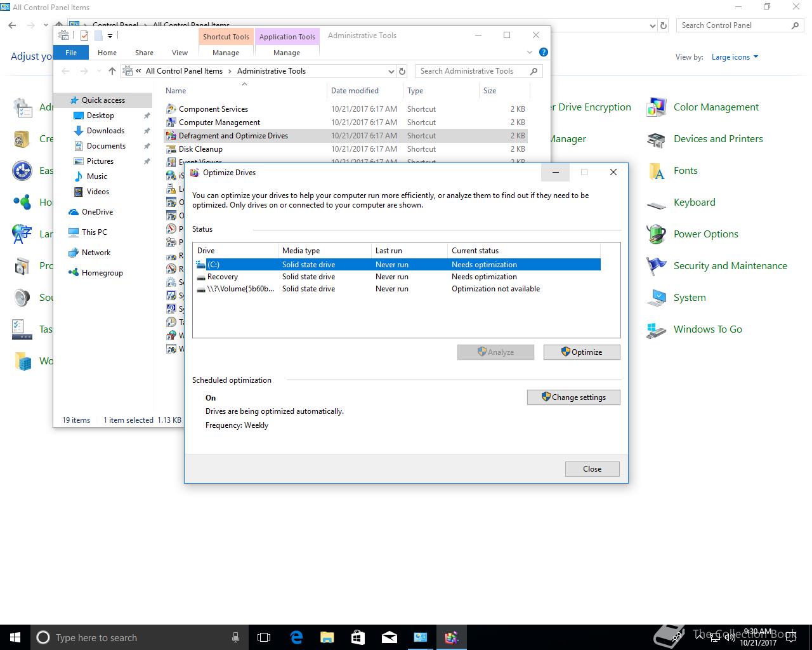Click Pictures in Quick access
Screen dimensions: 812x650
click(100, 161)
